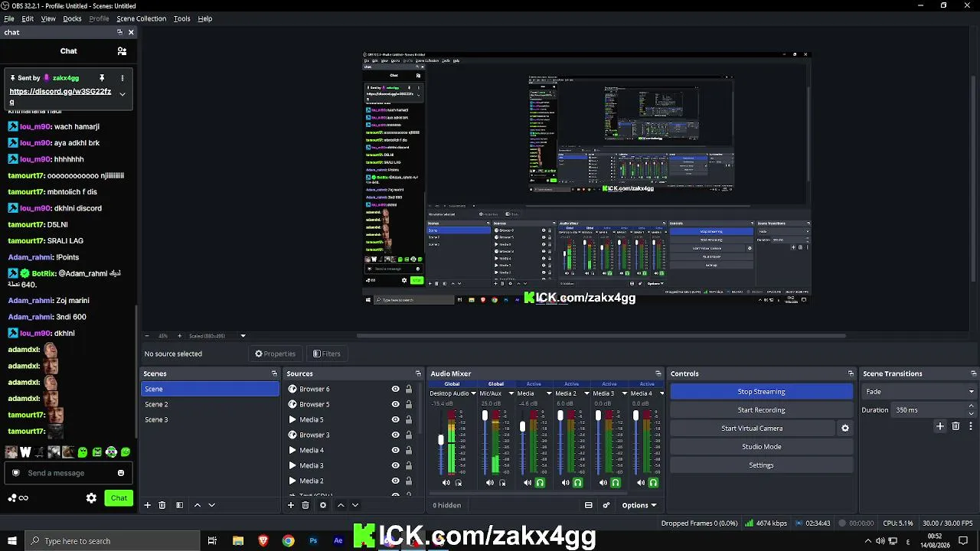Open the Media 2 channel dropdown menu
The width and height of the screenshot is (980, 551).
586,393
